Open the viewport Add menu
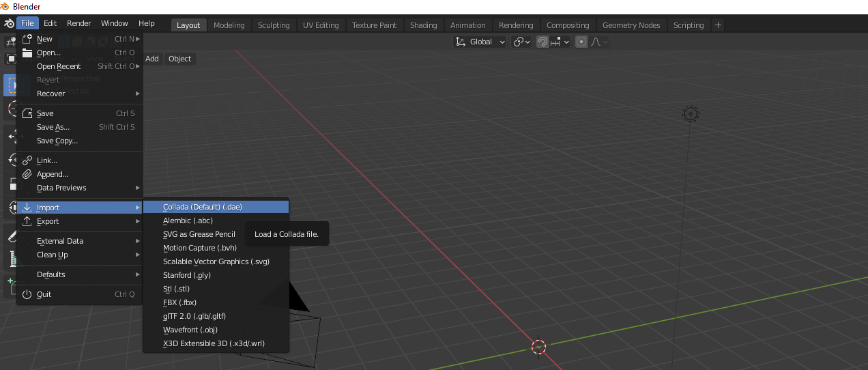 pos(151,59)
